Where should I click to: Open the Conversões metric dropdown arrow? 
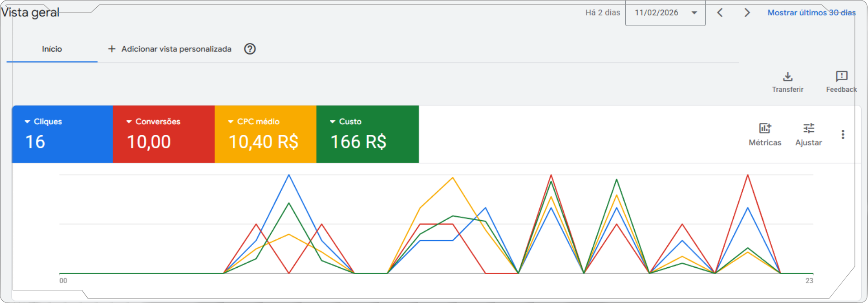coord(129,122)
